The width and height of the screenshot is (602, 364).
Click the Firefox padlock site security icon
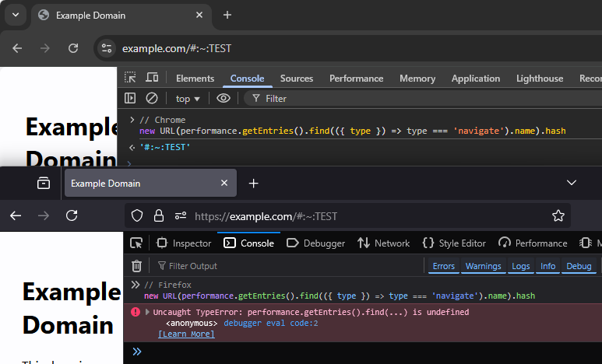(x=159, y=216)
